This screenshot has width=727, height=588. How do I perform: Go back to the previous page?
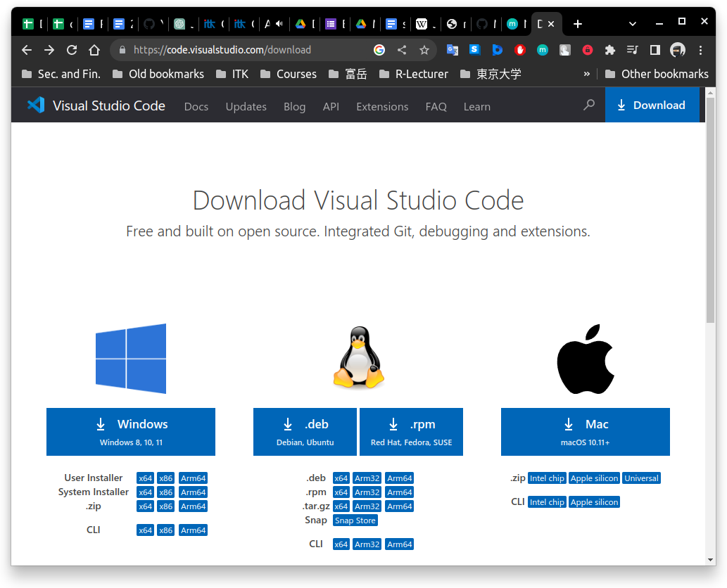(x=27, y=50)
